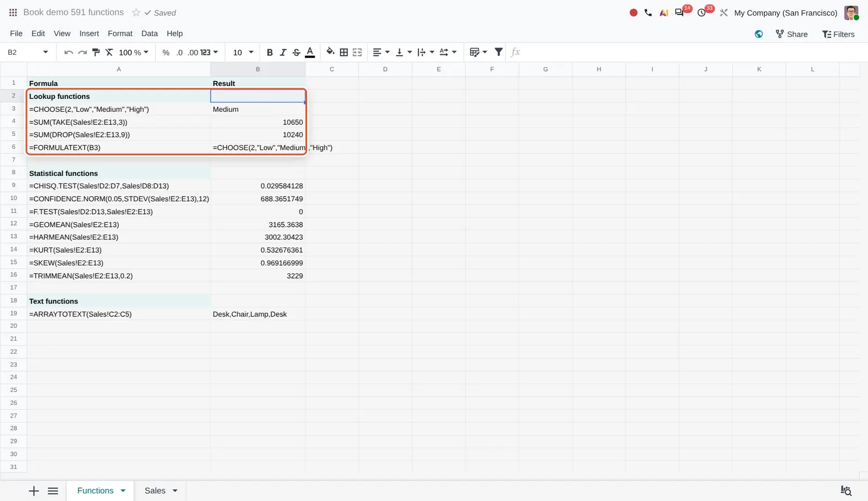
Task: Select the cell showing 688.3651749
Action: click(x=258, y=199)
